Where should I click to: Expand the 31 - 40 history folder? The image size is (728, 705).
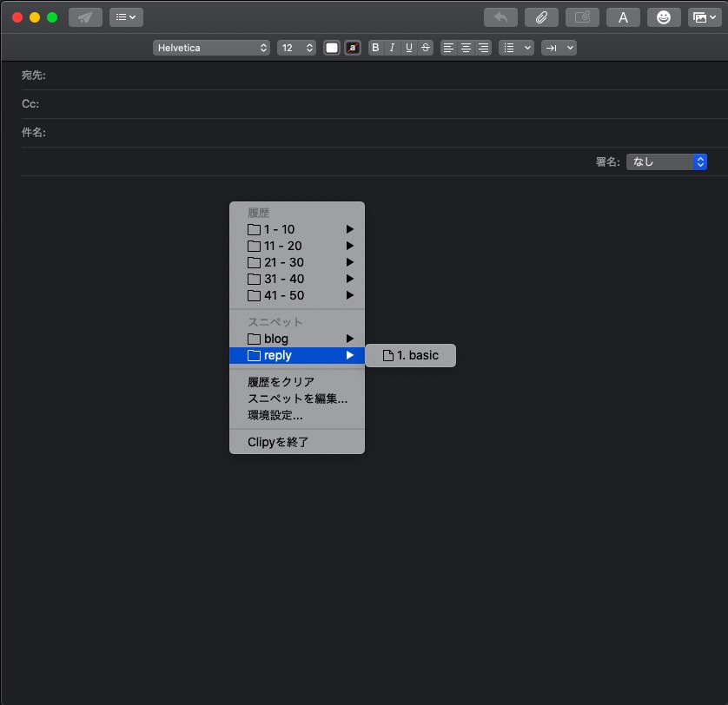(297, 279)
